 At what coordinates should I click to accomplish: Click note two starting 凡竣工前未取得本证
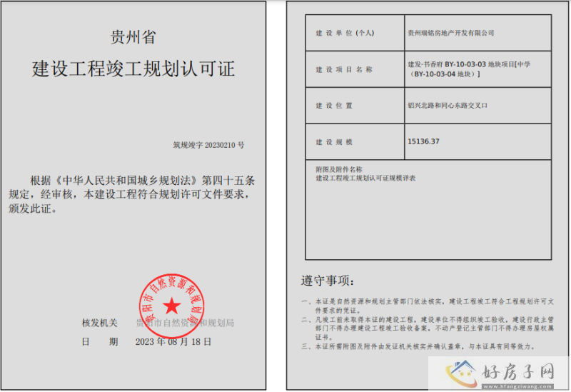tap(428, 328)
